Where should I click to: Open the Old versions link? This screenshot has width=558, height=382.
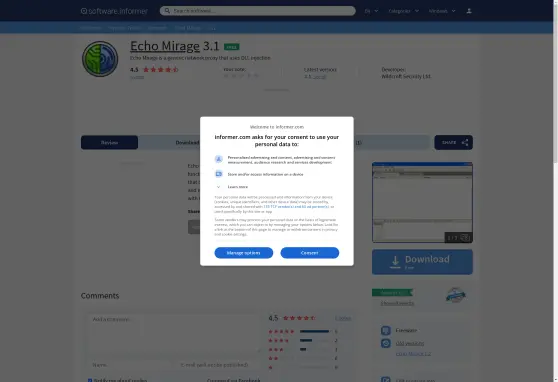tap(410, 343)
